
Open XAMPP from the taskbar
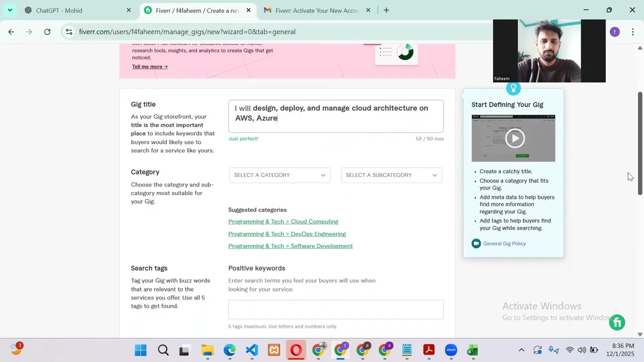[x=274, y=350]
